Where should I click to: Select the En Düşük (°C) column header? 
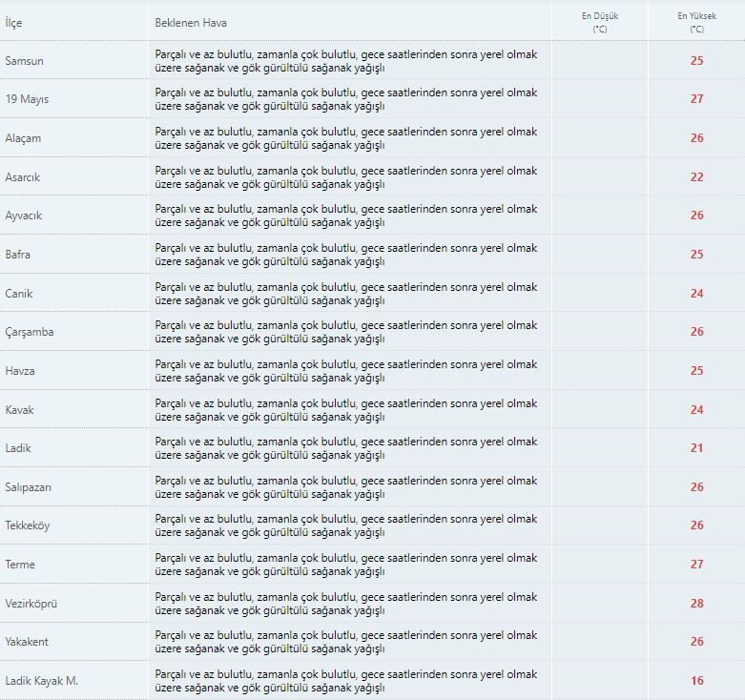tap(600, 22)
